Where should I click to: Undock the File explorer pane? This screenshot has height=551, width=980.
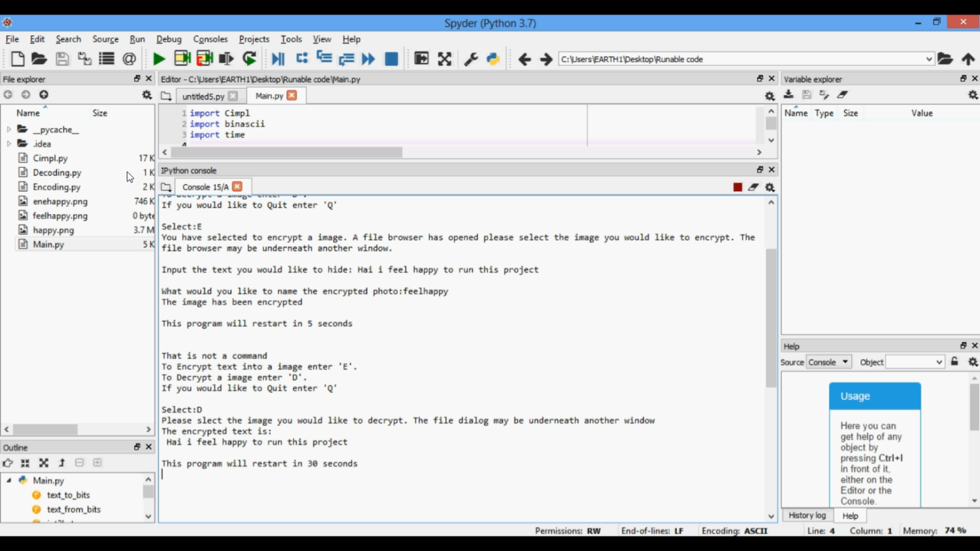tap(137, 79)
